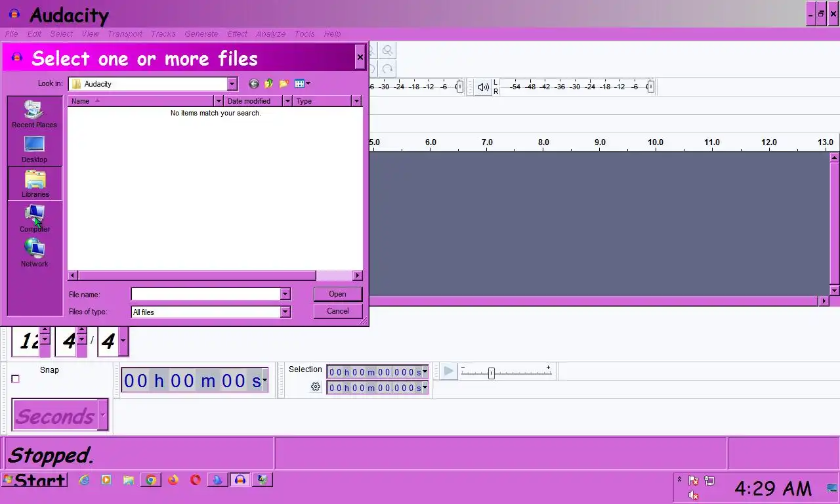The image size is (840, 504).
Task: Expand the File name combo box arrow
Action: coord(285,294)
